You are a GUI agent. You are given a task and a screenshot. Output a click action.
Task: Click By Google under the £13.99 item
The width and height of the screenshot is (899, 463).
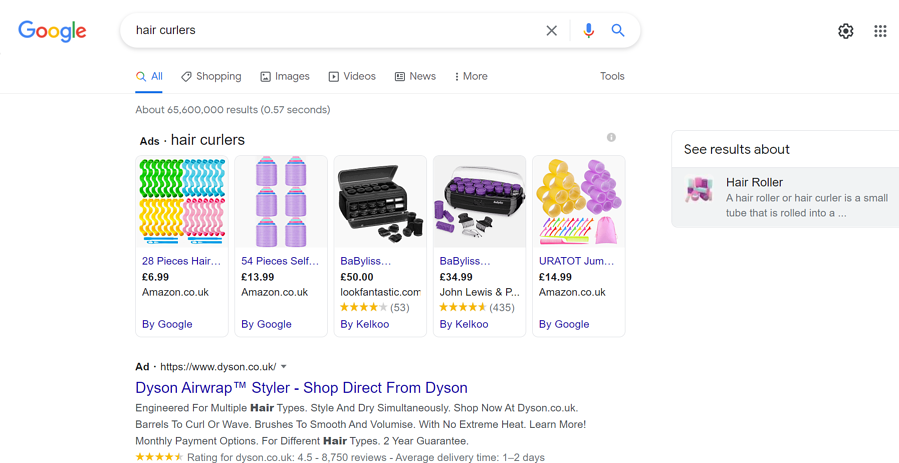pos(266,324)
